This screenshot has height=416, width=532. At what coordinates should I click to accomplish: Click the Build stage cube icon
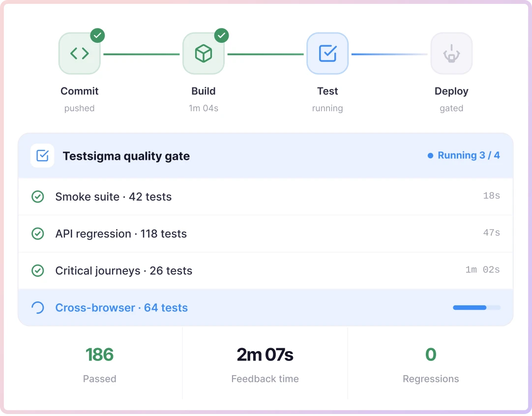click(x=204, y=54)
